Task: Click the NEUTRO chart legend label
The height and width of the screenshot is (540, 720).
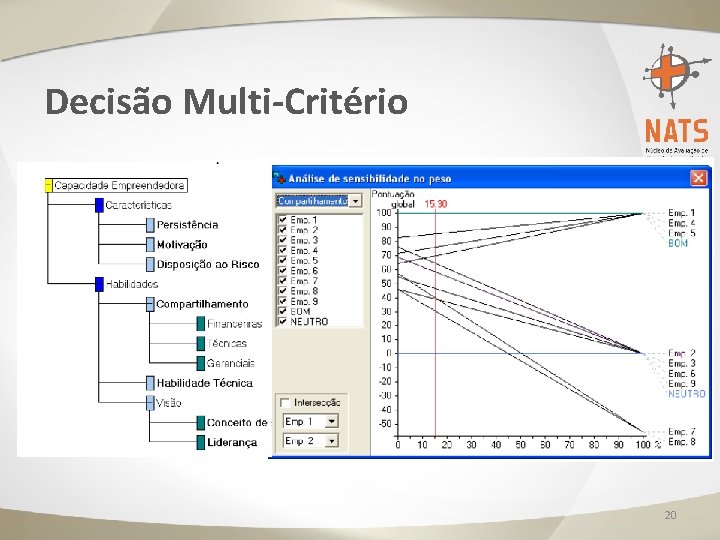Action: click(x=686, y=394)
